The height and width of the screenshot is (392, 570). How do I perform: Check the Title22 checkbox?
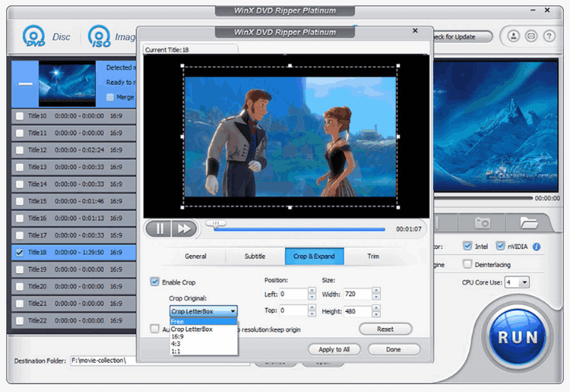pos(20,321)
